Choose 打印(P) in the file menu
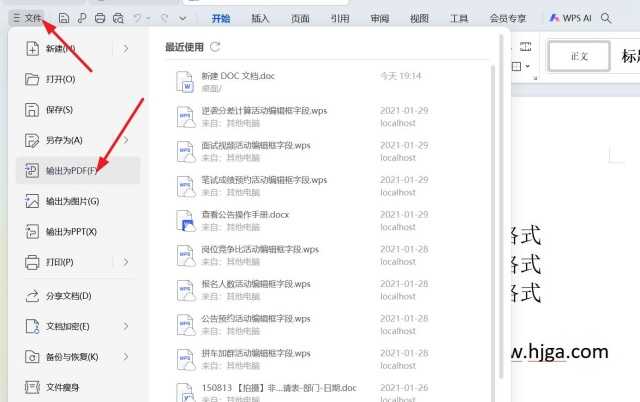640x402 pixels. pos(78,262)
